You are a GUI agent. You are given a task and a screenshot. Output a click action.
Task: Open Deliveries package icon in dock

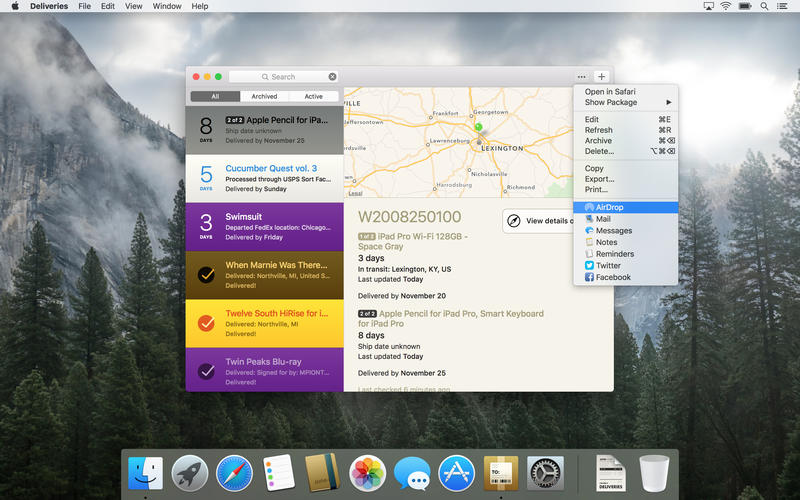pyautogui.click(x=501, y=473)
